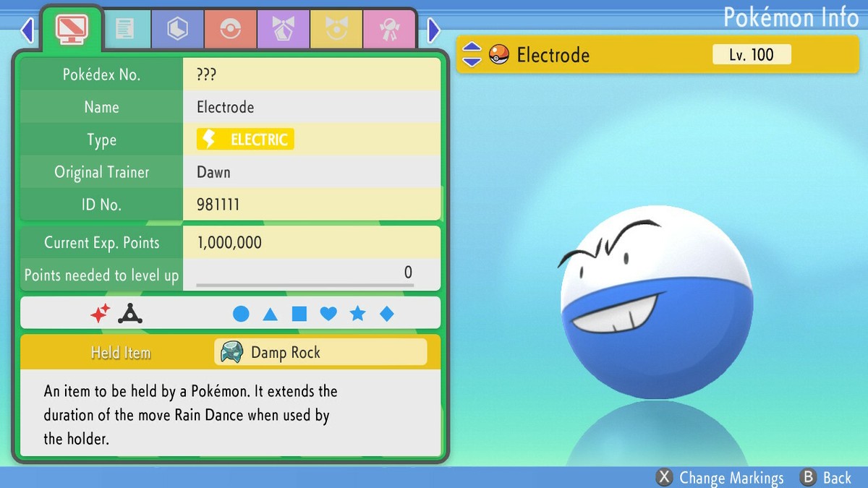Switch to the purple contest moves tab

283,30
